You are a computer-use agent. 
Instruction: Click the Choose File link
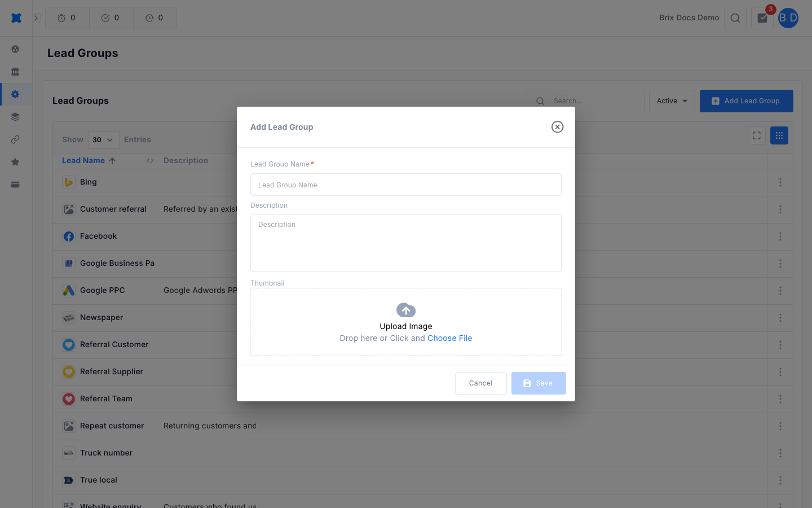click(x=450, y=338)
